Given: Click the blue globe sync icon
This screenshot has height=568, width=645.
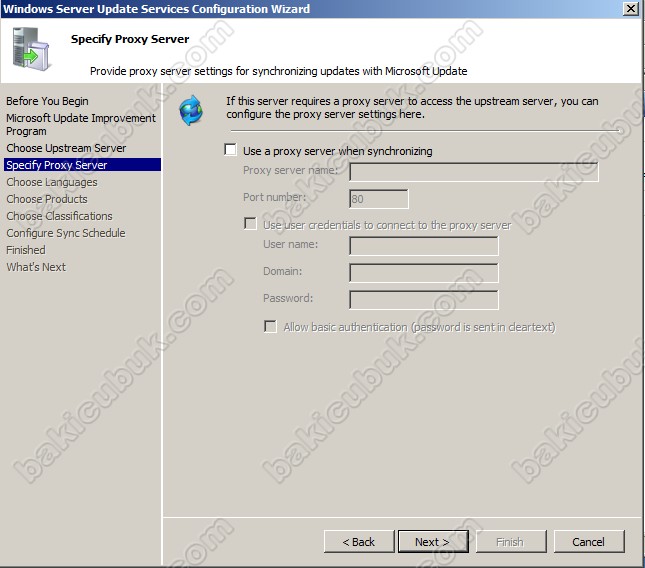Looking at the screenshot, I should (191, 111).
